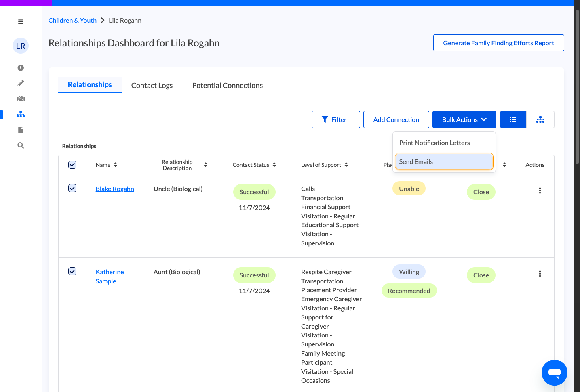Open the pencil edit sidebar icon

tap(21, 83)
